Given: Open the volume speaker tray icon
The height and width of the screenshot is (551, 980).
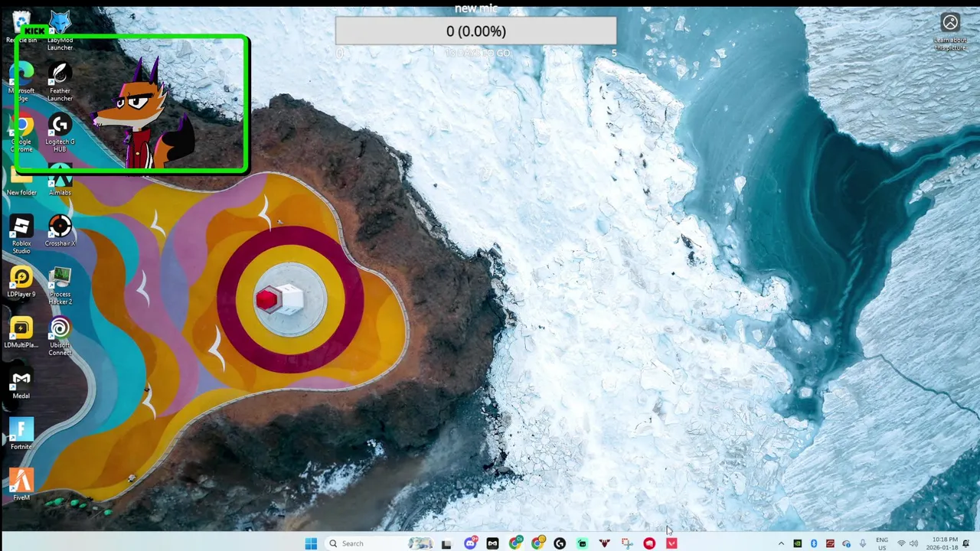Looking at the screenshot, I should 913,544.
